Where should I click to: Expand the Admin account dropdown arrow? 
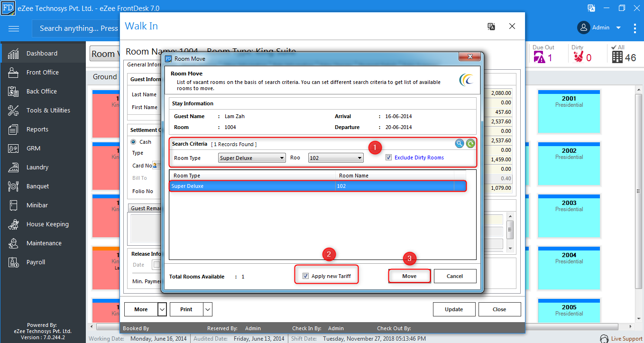click(x=618, y=28)
